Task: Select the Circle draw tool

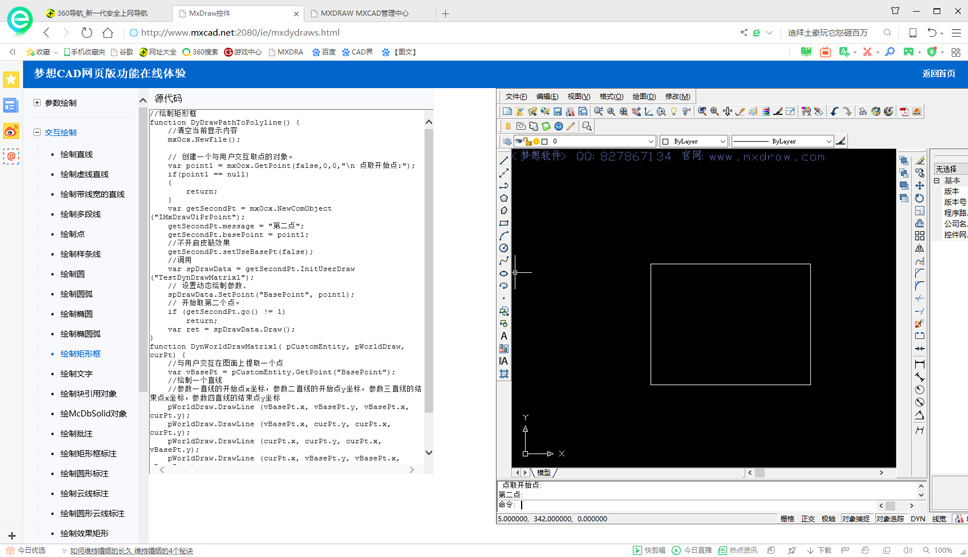Action: pyautogui.click(x=504, y=248)
